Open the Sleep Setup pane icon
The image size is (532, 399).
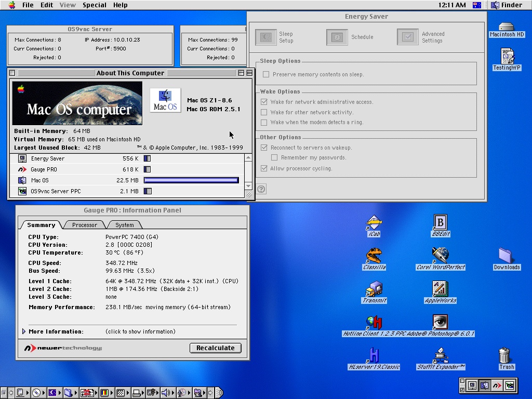266,37
